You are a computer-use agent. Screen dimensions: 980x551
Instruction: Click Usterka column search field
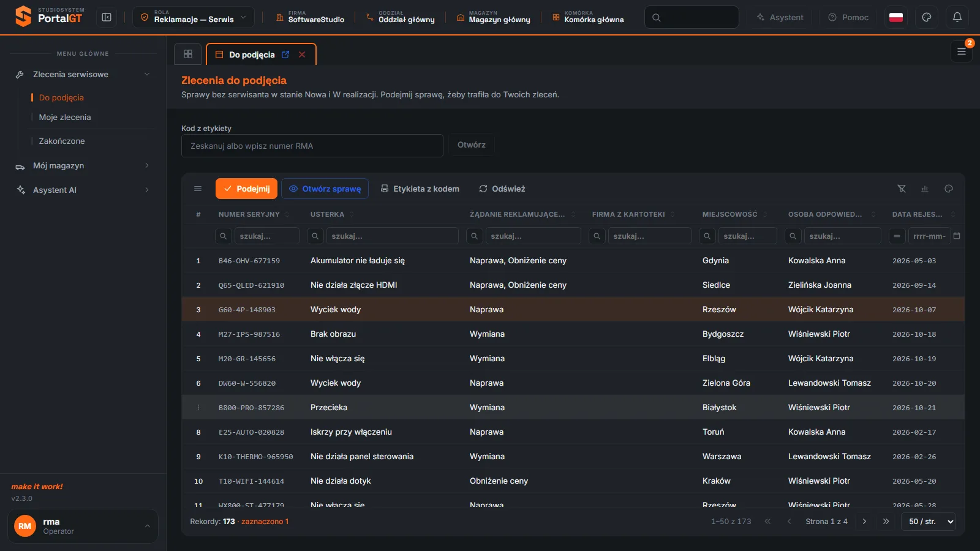pos(392,236)
